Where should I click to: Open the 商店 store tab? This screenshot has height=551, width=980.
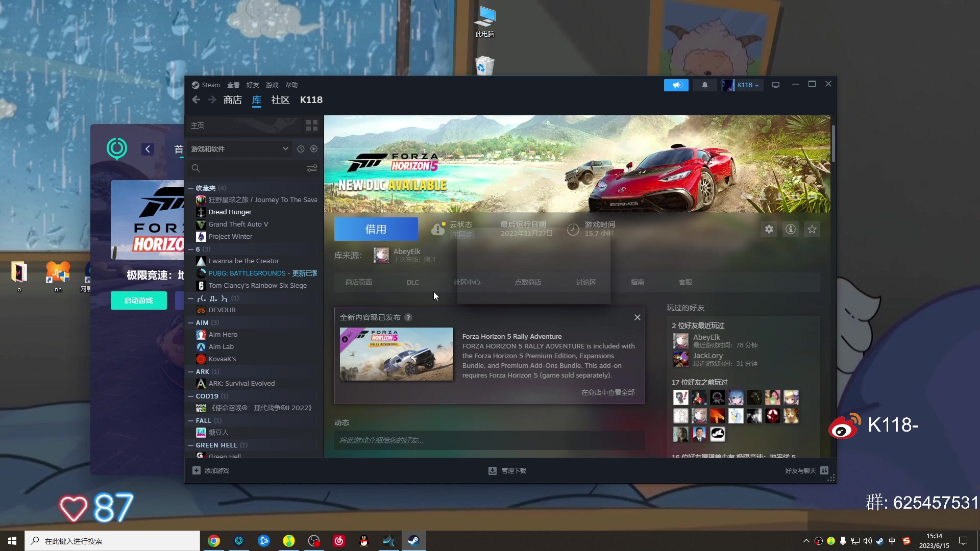[233, 100]
